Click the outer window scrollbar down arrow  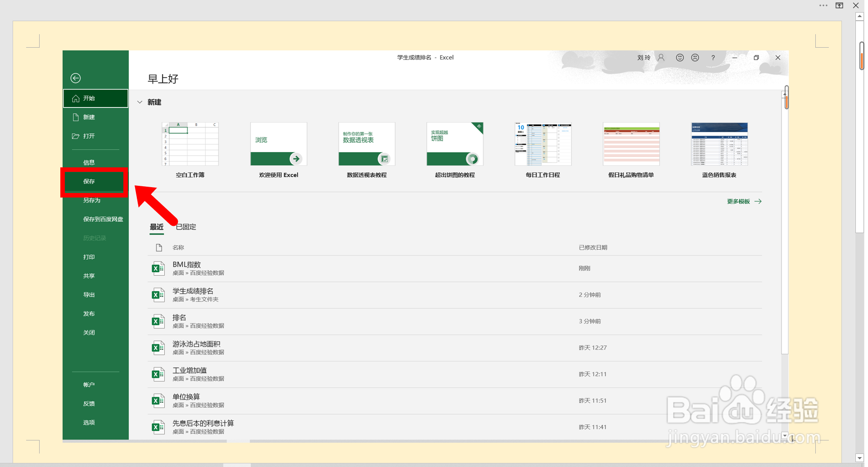pos(859,458)
